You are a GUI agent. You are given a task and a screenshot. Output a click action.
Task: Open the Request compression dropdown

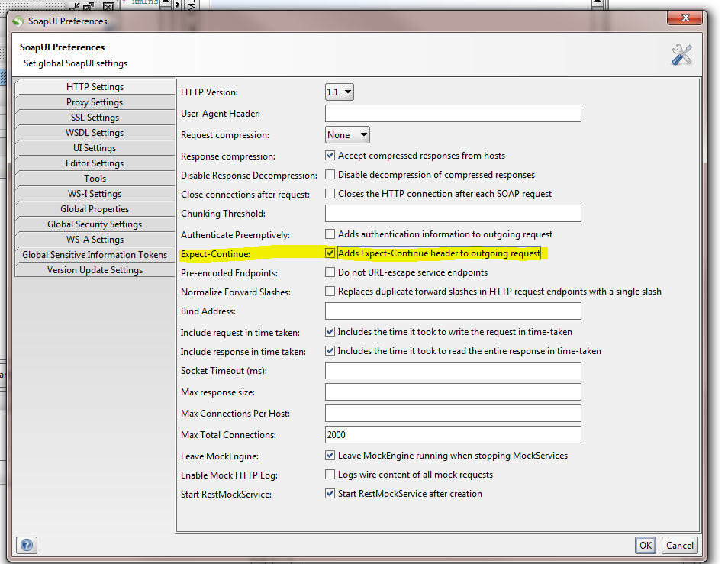[x=347, y=134]
